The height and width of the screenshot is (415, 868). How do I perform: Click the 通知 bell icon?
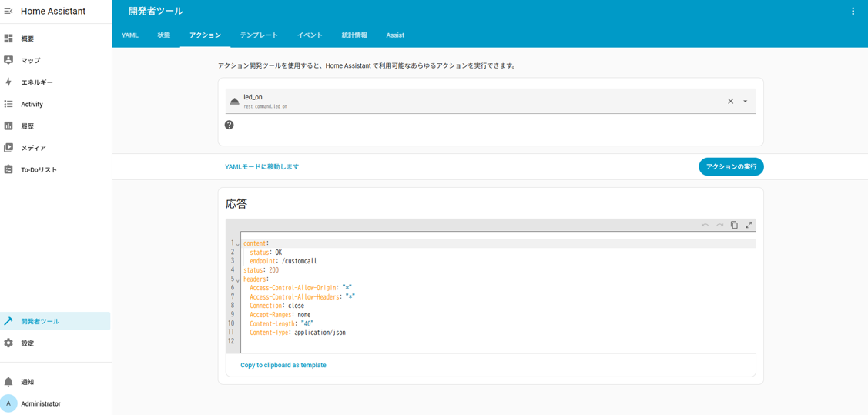(8, 382)
